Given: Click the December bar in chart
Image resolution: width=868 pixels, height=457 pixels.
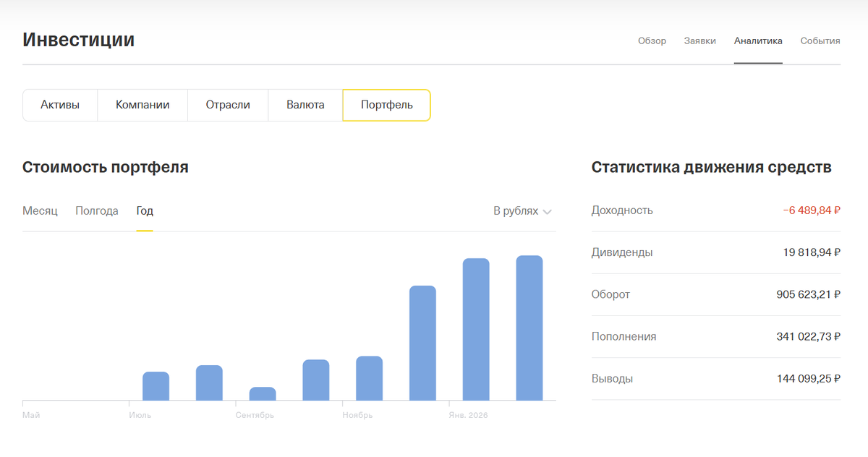Looking at the screenshot, I should tap(422, 343).
